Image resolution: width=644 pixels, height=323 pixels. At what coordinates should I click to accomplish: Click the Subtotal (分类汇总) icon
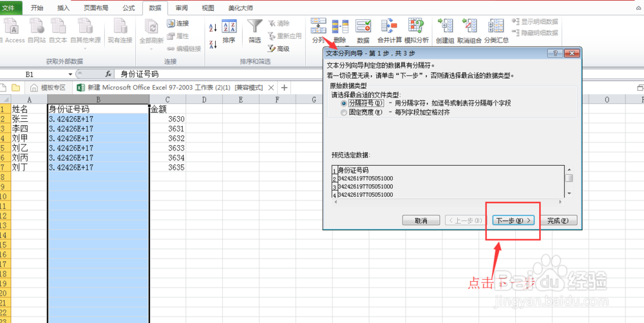pyautogui.click(x=496, y=31)
